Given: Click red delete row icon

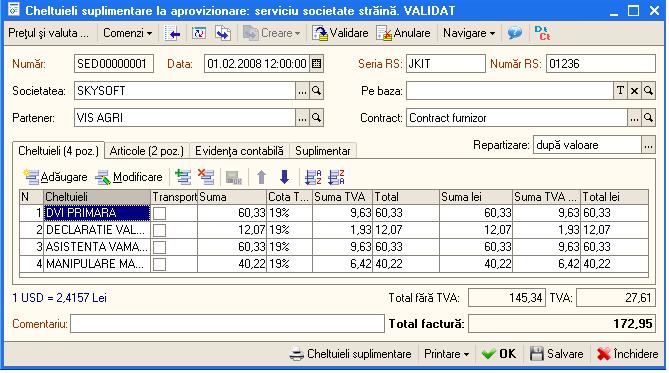Looking at the screenshot, I should click(x=206, y=177).
